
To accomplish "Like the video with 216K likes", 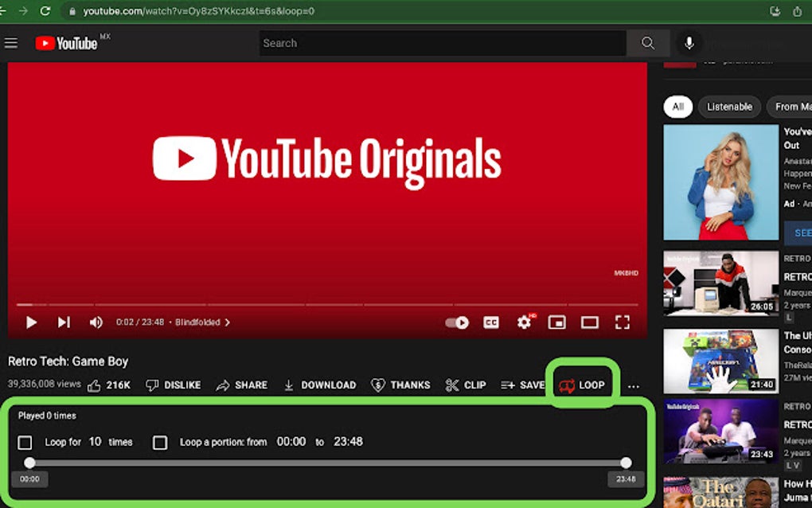I will tap(109, 385).
